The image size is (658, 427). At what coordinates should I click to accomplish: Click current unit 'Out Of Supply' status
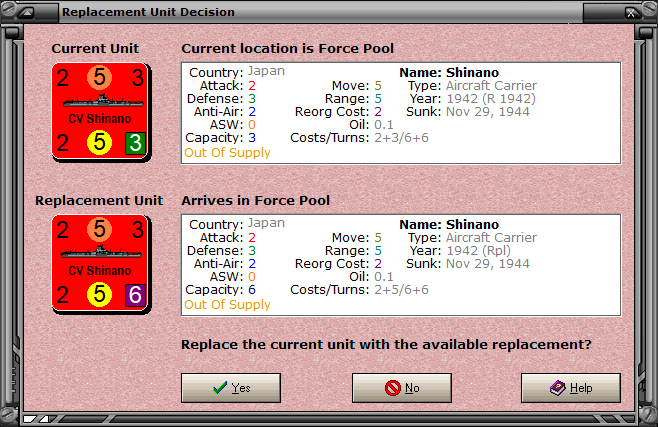[227, 152]
